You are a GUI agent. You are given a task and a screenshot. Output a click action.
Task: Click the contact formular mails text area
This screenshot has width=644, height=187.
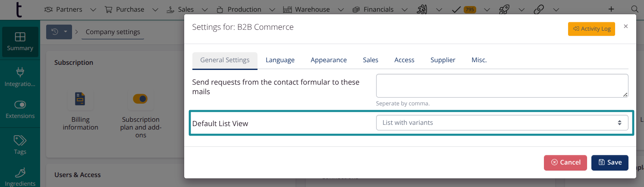(502, 86)
